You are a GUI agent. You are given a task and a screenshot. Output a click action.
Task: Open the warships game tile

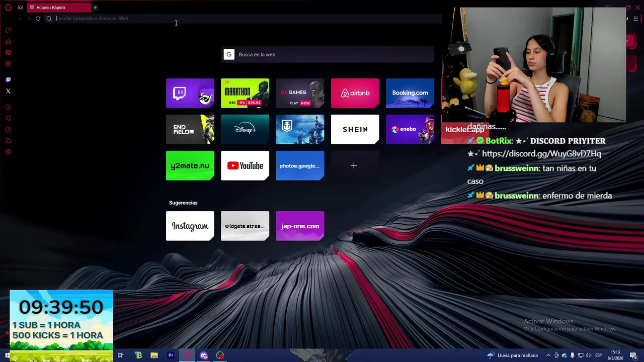[300, 129]
